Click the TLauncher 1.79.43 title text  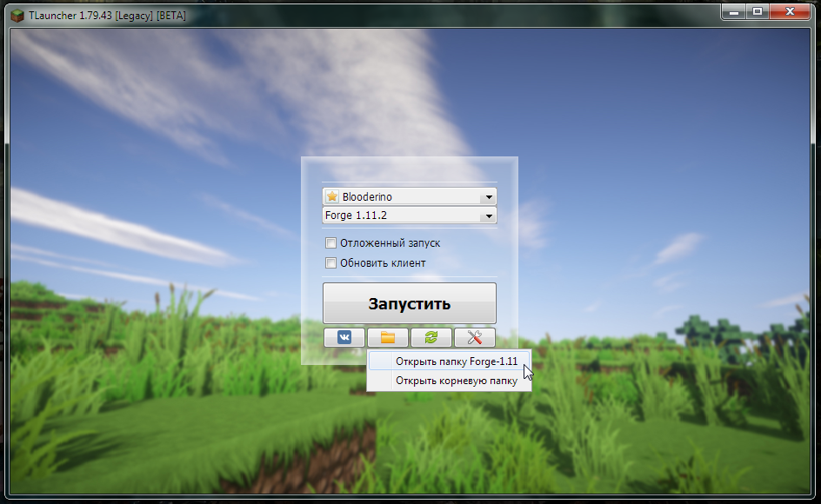[x=107, y=16]
